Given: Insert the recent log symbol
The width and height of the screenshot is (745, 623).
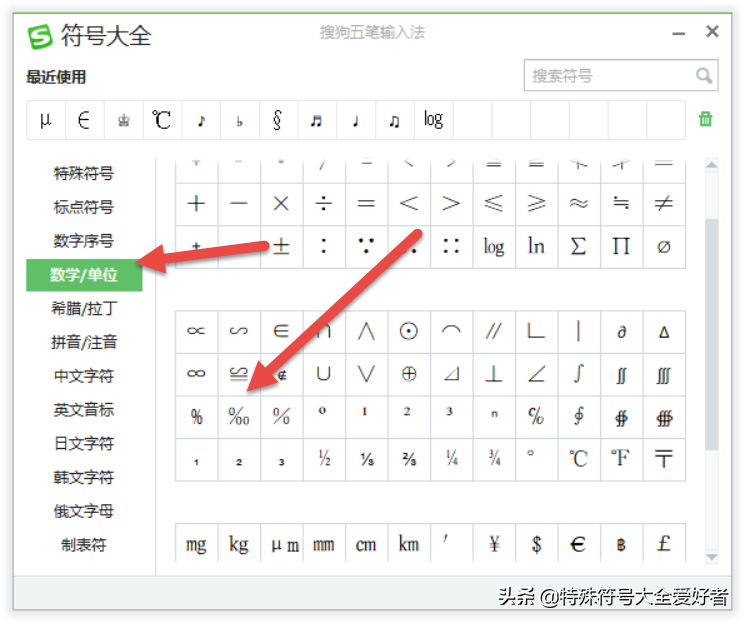Looking at the screenshot, I should point(433,120).
